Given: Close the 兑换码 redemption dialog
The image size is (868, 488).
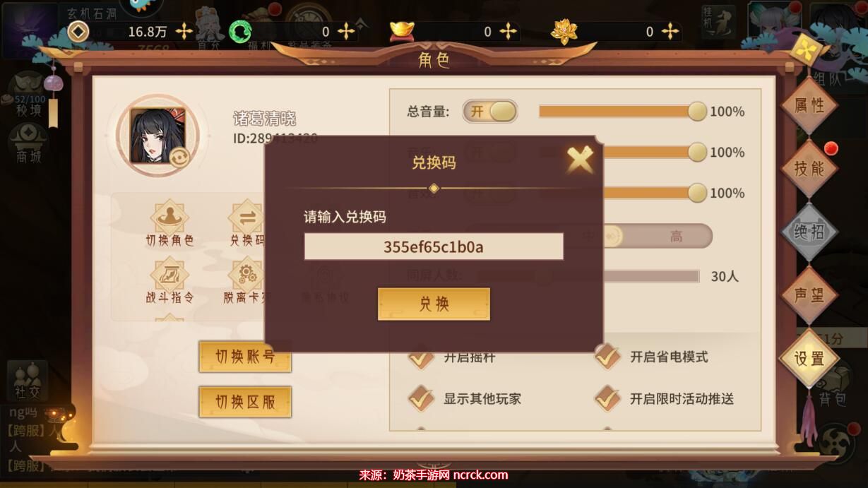Looking at the screenshot, I should tap(580, 160).
